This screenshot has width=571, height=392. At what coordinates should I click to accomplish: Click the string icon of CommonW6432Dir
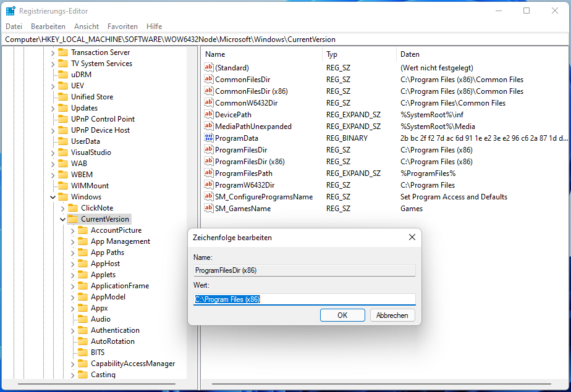click(x=209, y=102)
